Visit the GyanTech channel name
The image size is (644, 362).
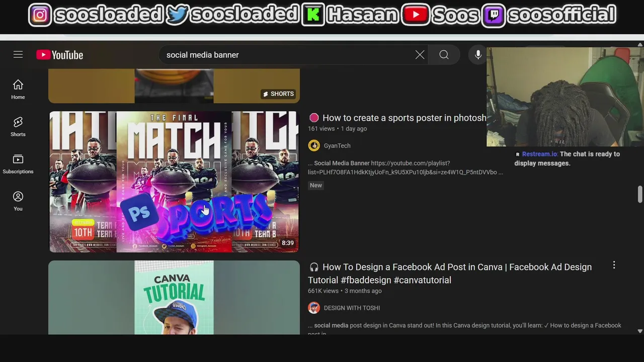337,146
